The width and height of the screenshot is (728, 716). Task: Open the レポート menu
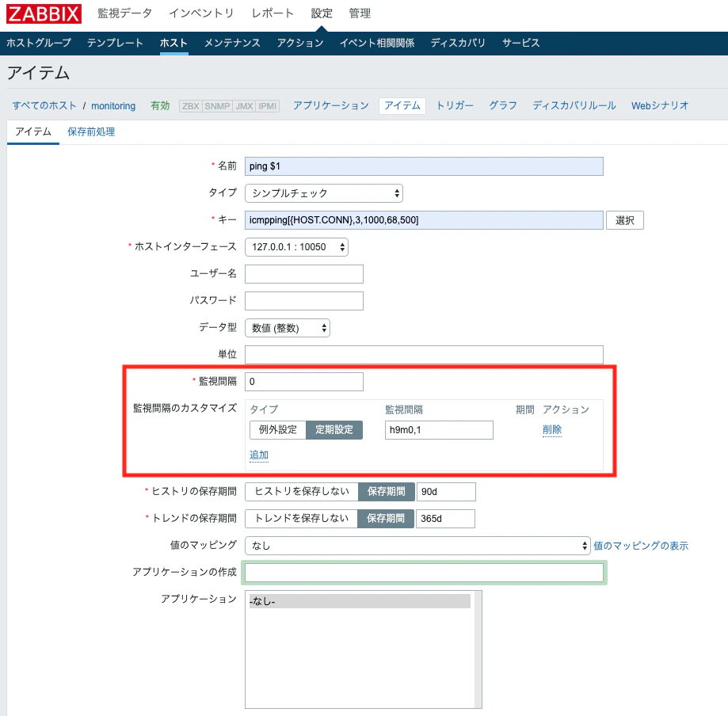(x=273, y=13)
